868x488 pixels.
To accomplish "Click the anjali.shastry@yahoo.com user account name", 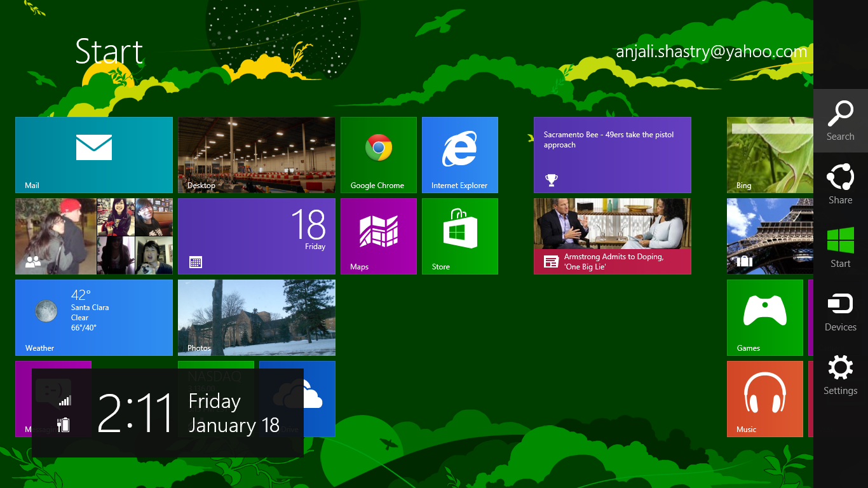I will [711, 52].
